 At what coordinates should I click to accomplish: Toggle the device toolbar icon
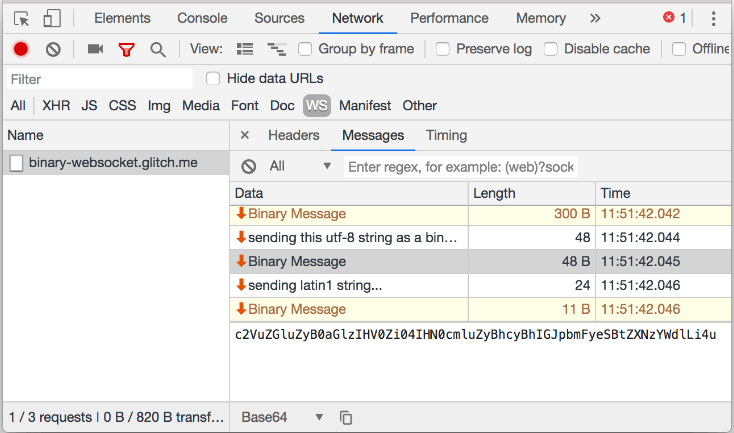coord(52,18)
